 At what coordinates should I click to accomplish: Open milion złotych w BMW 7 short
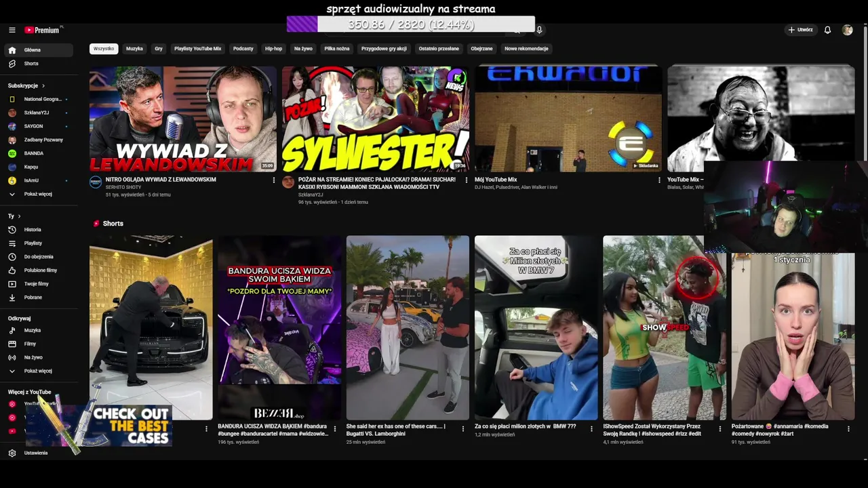(x=536, y=328)
